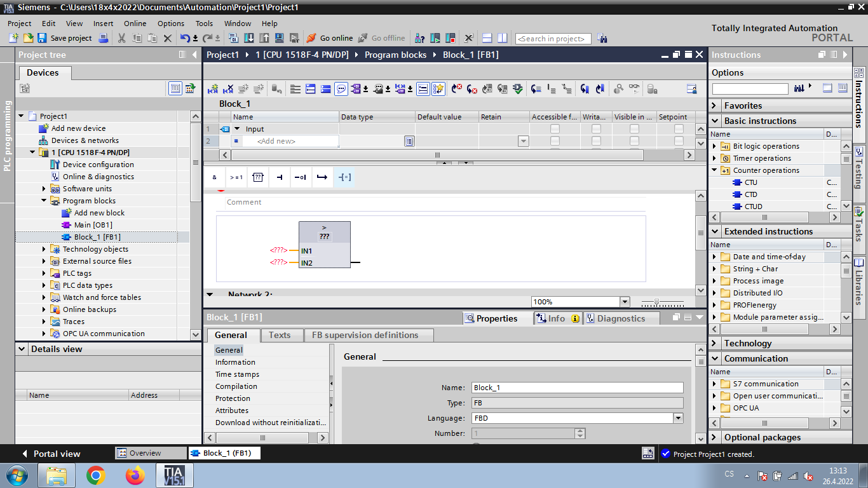Click the New project icon in the main toolbar
Image resolution: width=868 pixels, height=488 pixels.
(x=13, y=38)
